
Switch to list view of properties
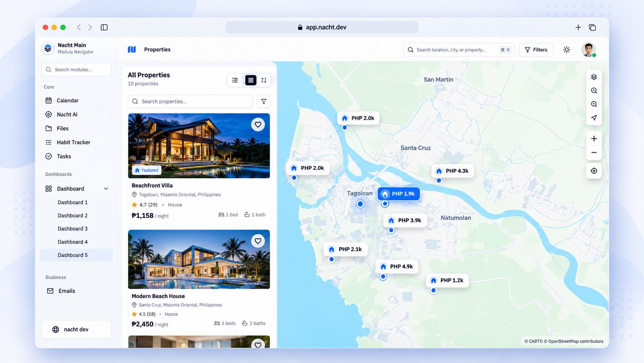(235, 80)
